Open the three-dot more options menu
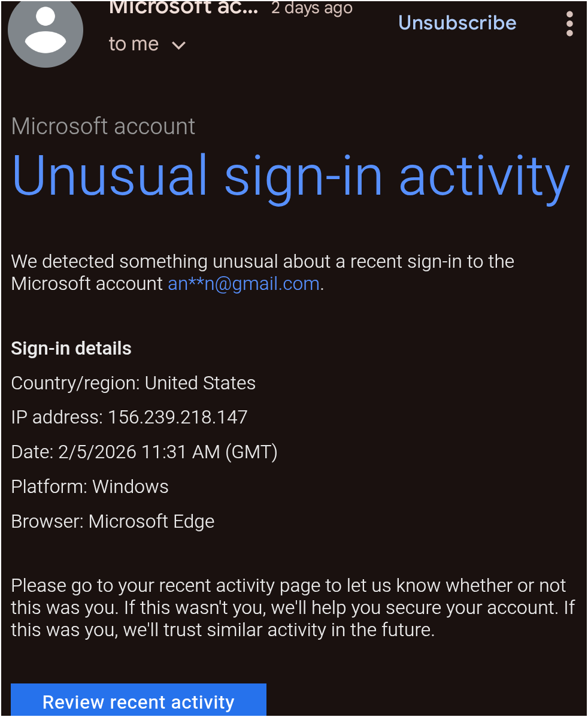The height and width of the screenshot is (717, 588). [569, 24]
